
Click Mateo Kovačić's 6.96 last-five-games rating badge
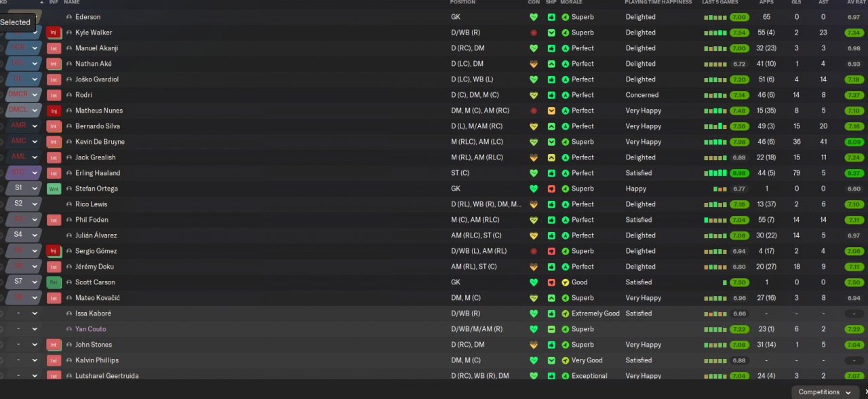click(739, 298)
